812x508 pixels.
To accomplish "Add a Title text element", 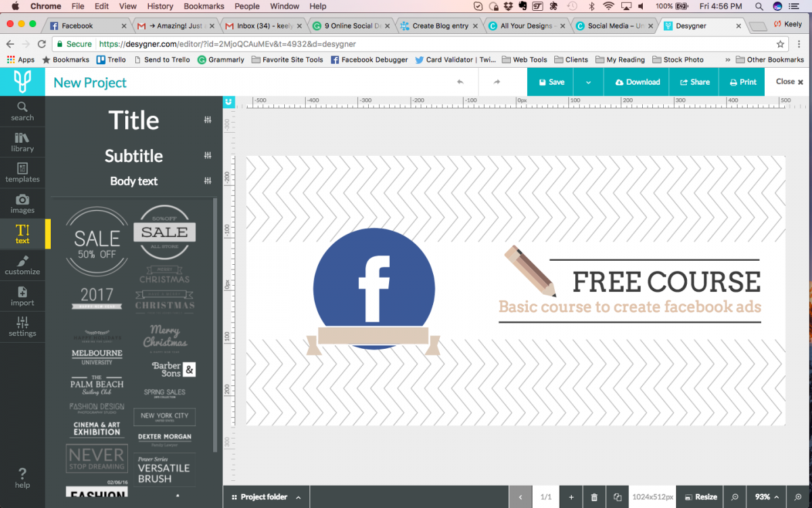I will click(133, 120).
